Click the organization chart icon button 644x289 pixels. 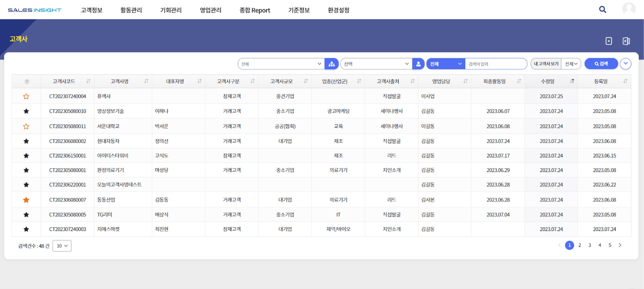coord(331,64)
